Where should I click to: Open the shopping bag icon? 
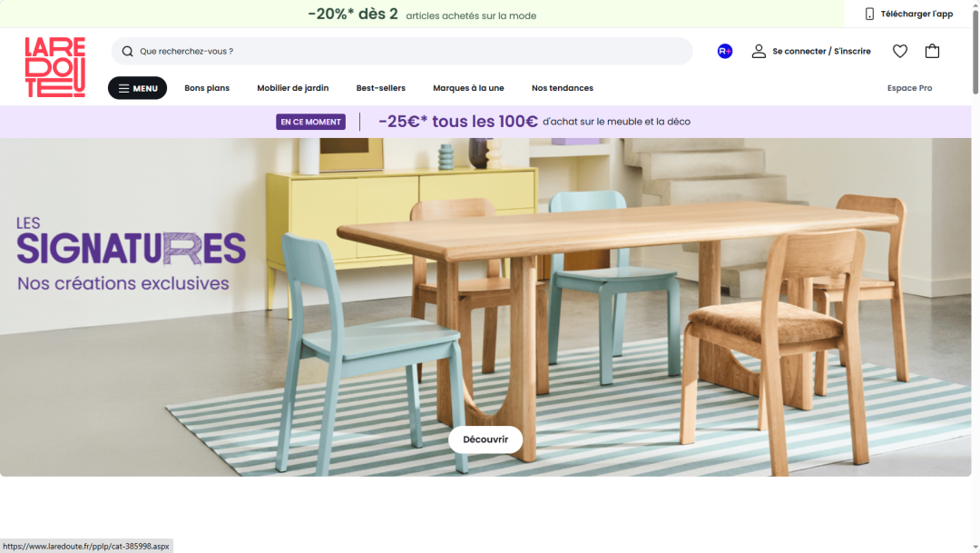click(x=932, y=51)
